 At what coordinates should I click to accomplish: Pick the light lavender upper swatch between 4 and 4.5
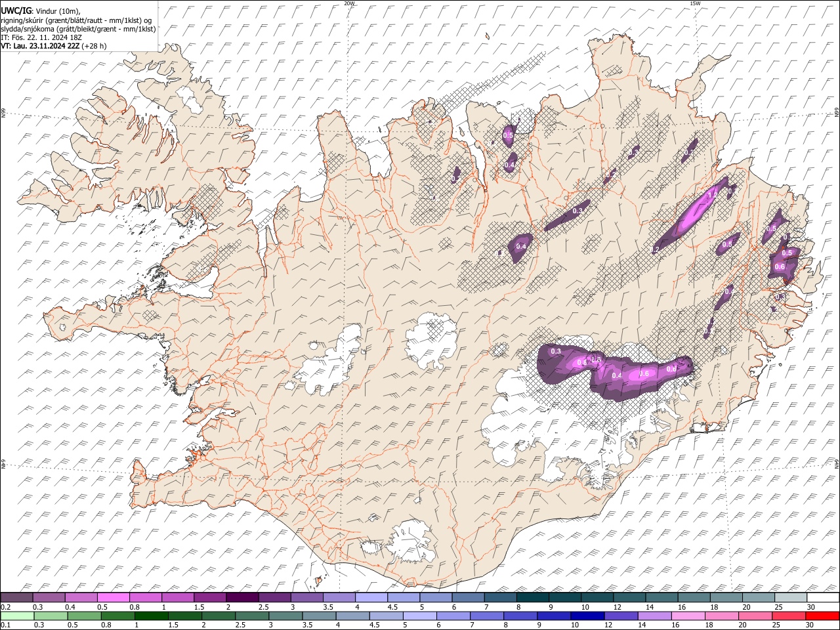click(371, 597)
